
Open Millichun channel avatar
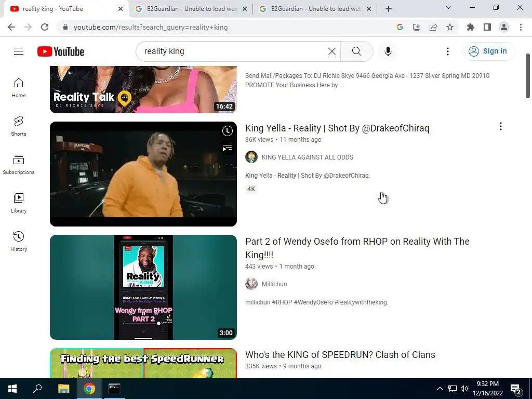coord(251,284)
